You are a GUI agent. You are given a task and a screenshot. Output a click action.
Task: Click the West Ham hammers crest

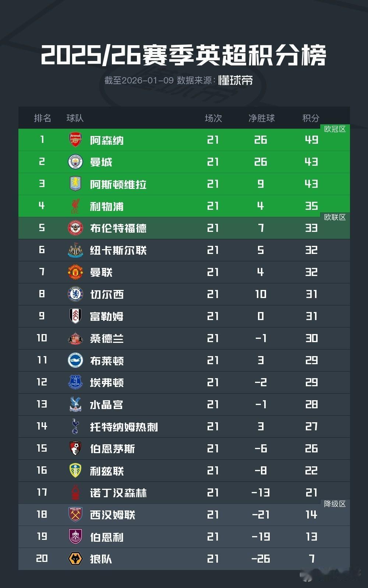(75, 514)
